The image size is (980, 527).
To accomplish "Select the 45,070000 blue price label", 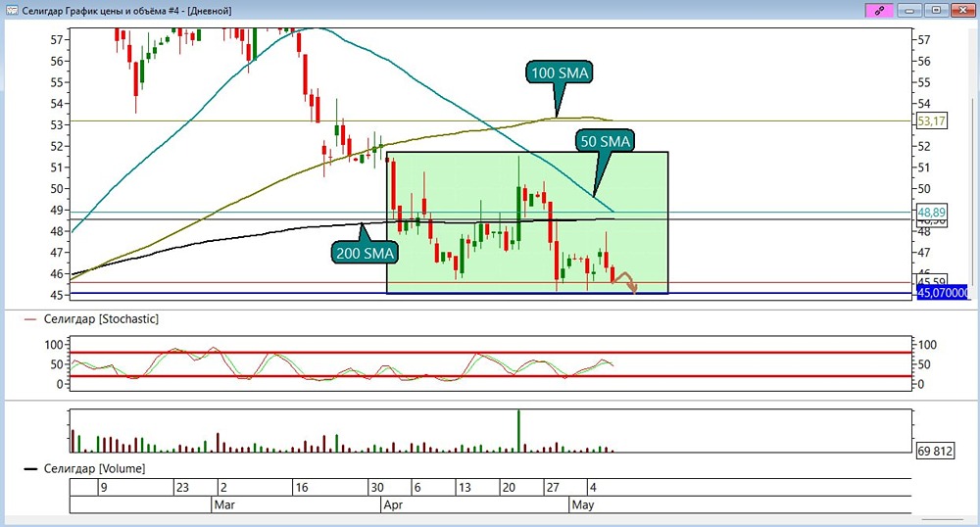I will 942,292.
